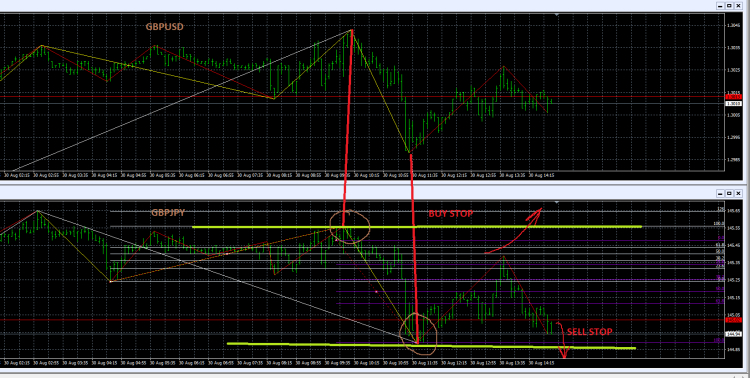Select the SELL STOP text label
The image size is (750, 378).
point(589,332)
